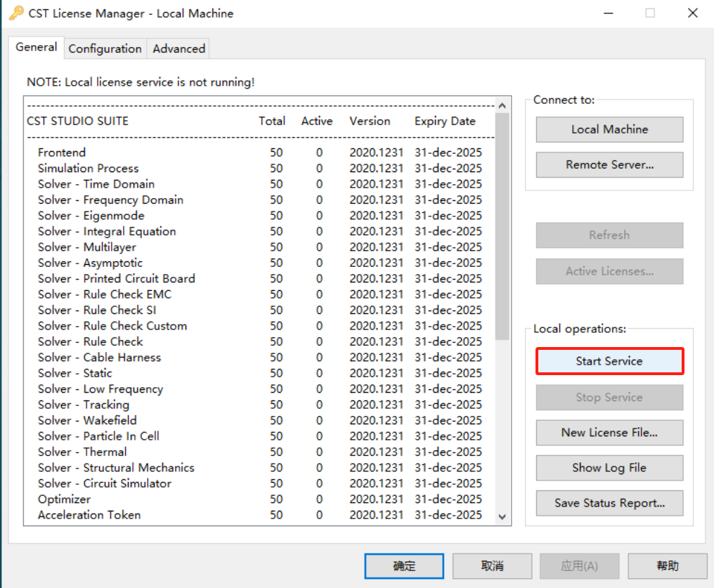
Task: Confirm with the 确定 button
Action: pyautogui.click(x=404, y=566)
